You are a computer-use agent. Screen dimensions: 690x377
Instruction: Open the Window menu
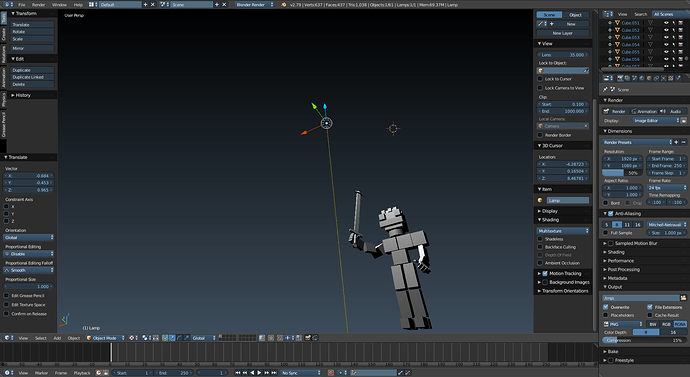pos(59,4)
